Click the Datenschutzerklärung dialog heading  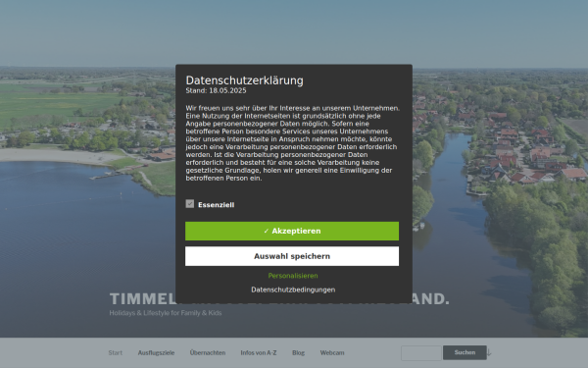pos(244,80)
